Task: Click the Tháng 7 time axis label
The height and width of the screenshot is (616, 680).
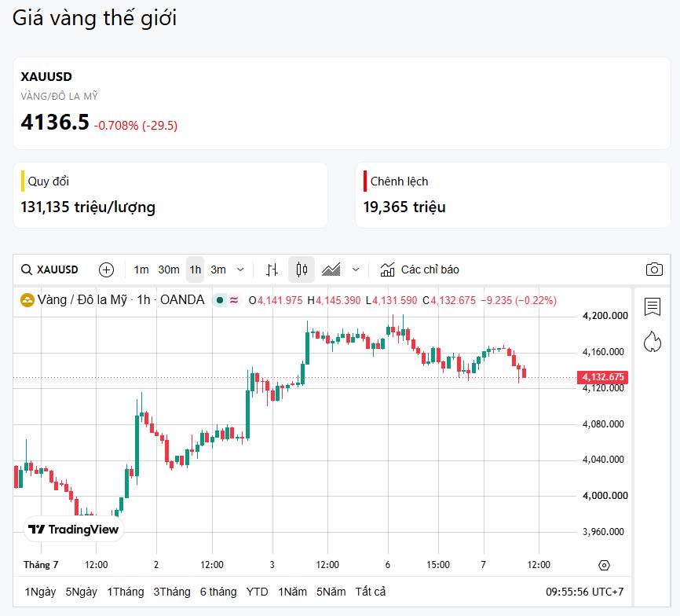Action: (x=41, y=565)
